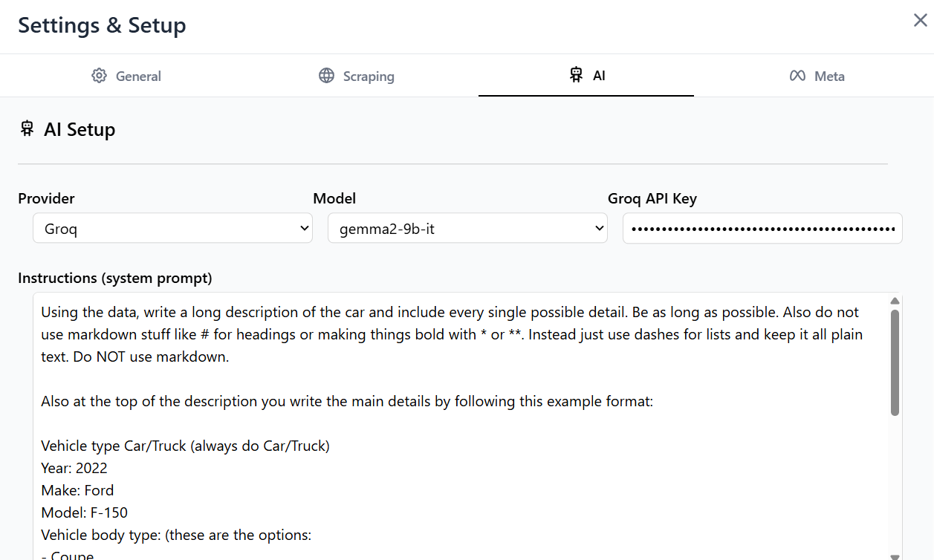Viewport: 934px width, 560px height.
Task: Expand the Model dropdown showing gemma2-9b-it
Action: [x=467, y=228]
